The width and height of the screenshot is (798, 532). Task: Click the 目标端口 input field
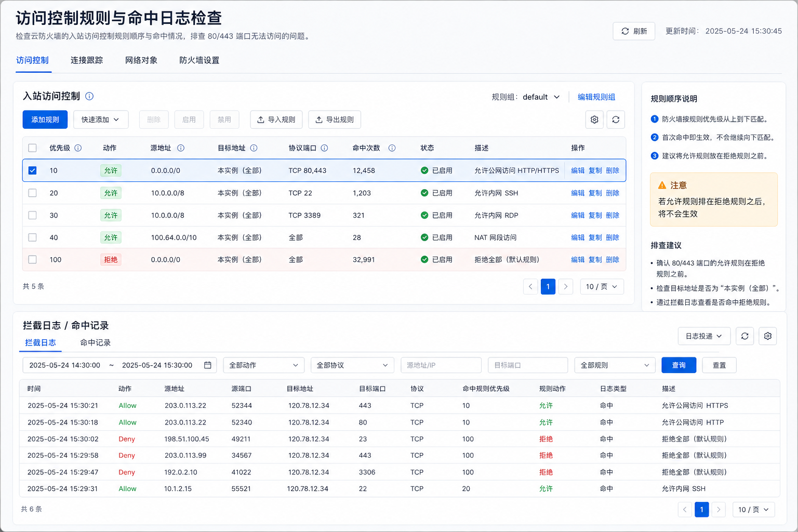(x=528, y=365)
